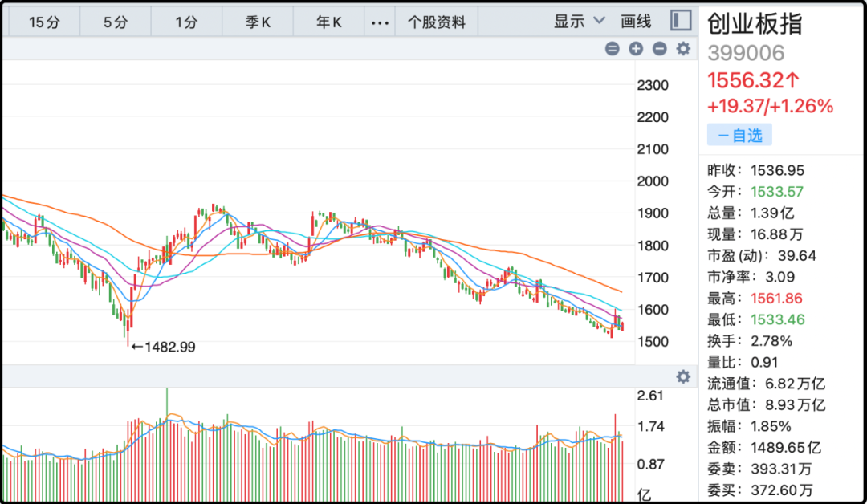Click the zoom-in plus icon above the chart
Viewport: 867px width, 504px height.
pos(636,49)
